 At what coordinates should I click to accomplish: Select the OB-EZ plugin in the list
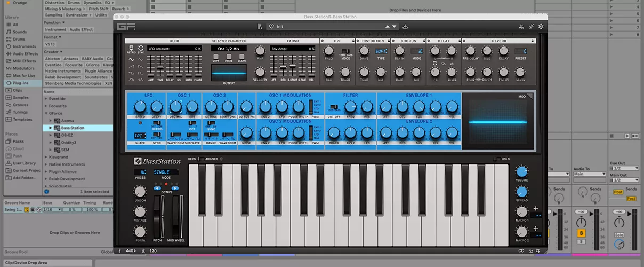pyautogui.click(x=67, y=135)
